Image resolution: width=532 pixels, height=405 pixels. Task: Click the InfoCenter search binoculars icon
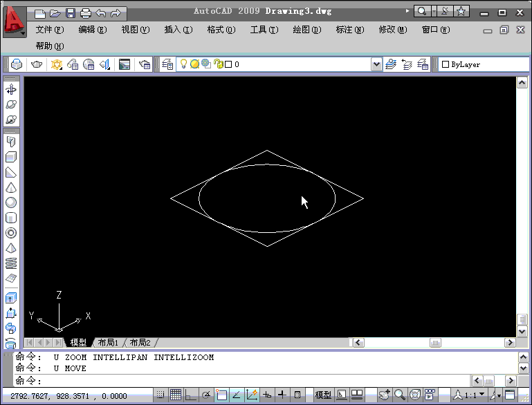pos(422,11)
